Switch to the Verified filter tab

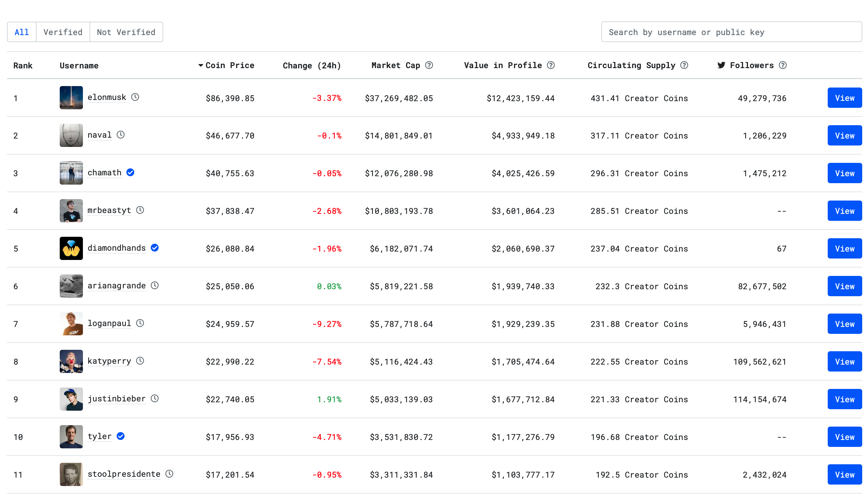[63, 32]
